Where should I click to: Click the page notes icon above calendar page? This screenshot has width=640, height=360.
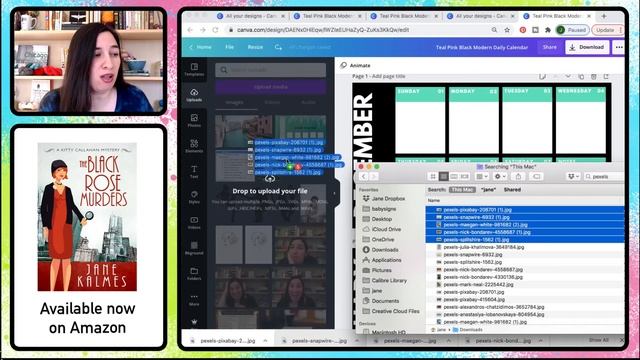click(542, 76)
